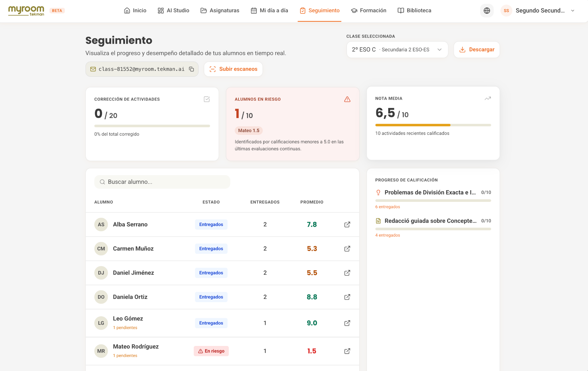Click the envelope icon beside class email
The height and width of the screenshot is (371, 588).
tap(93, 69)
